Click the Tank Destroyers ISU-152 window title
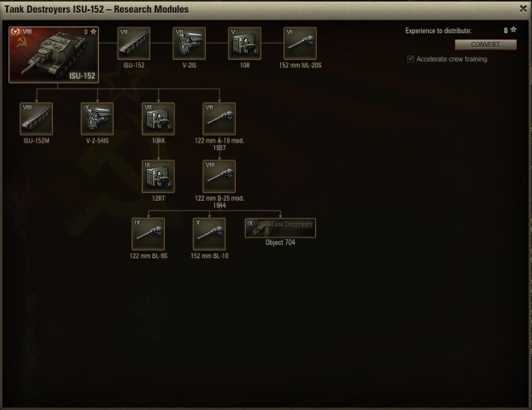 pyautogui.click(x=96, y=9)
